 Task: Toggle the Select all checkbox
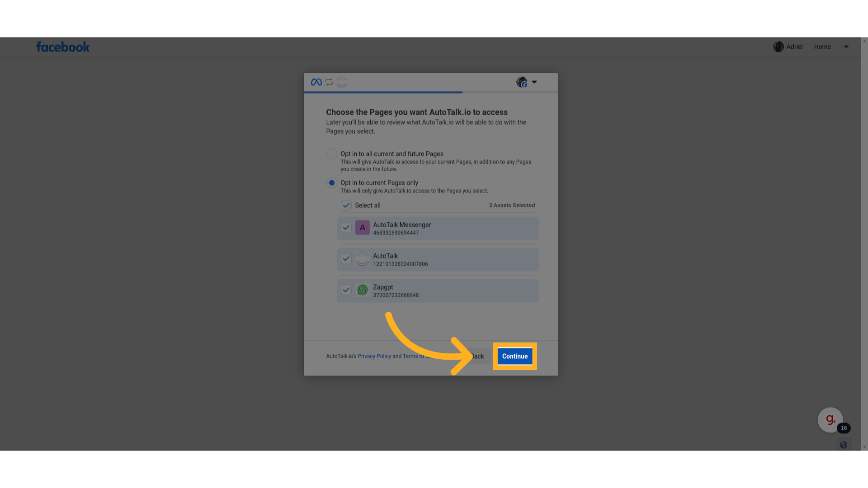[346, 206]
